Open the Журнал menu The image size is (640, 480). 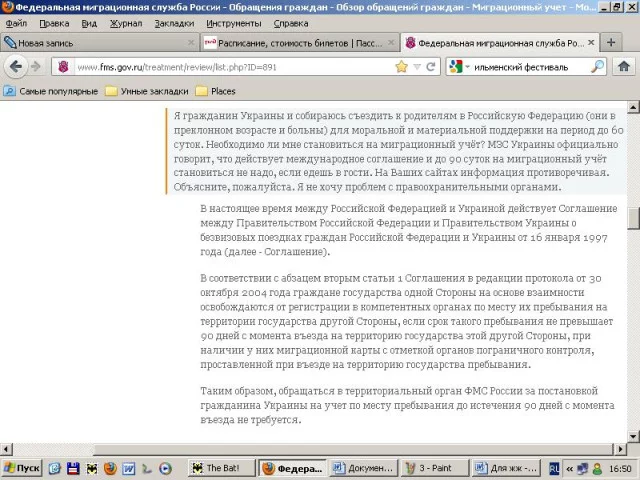pos(126,24)
